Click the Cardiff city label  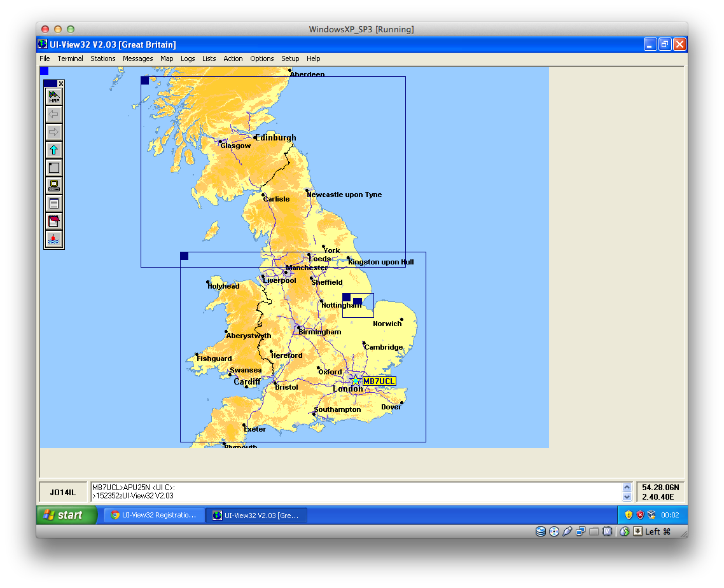247,381
